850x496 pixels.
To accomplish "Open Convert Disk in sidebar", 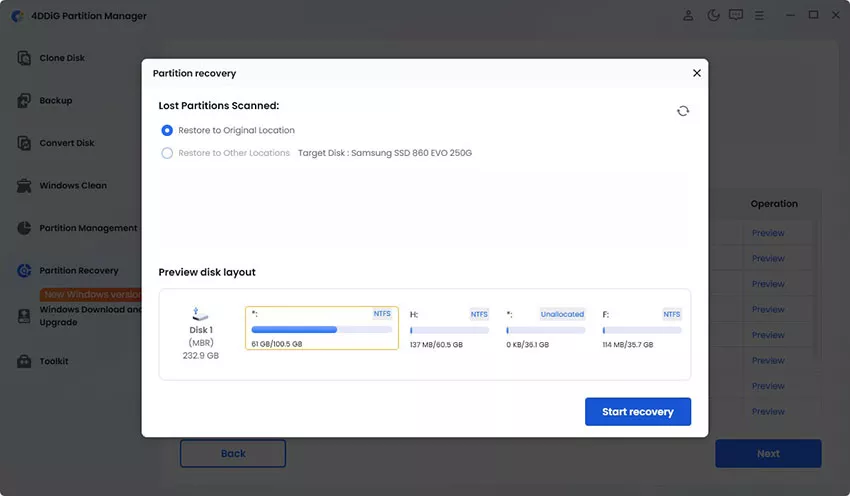I will click(67, 143).
